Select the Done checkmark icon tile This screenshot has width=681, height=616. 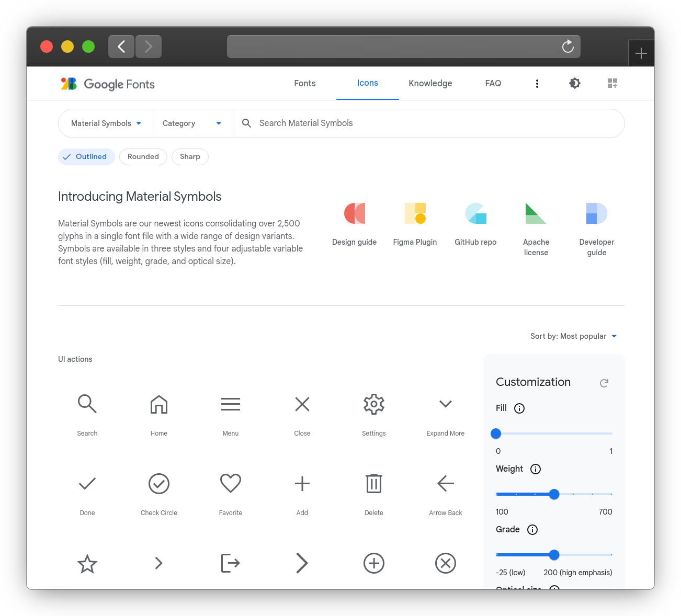coord(87,494)
